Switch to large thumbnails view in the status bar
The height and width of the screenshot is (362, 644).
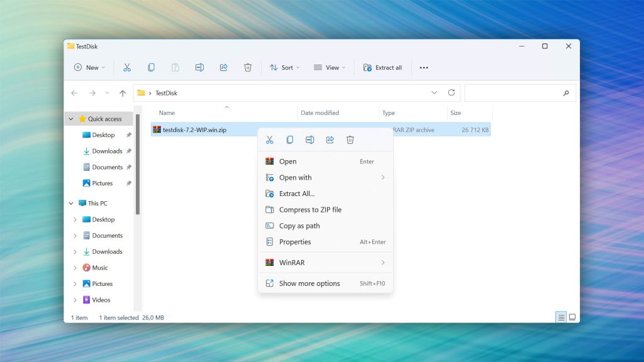pyautogui.click(x=572, y=317)
